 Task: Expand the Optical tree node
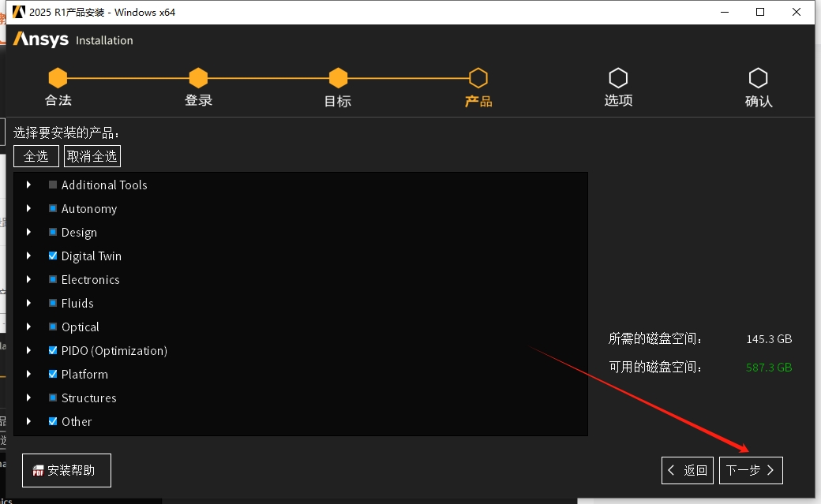(x=28, y=327)
